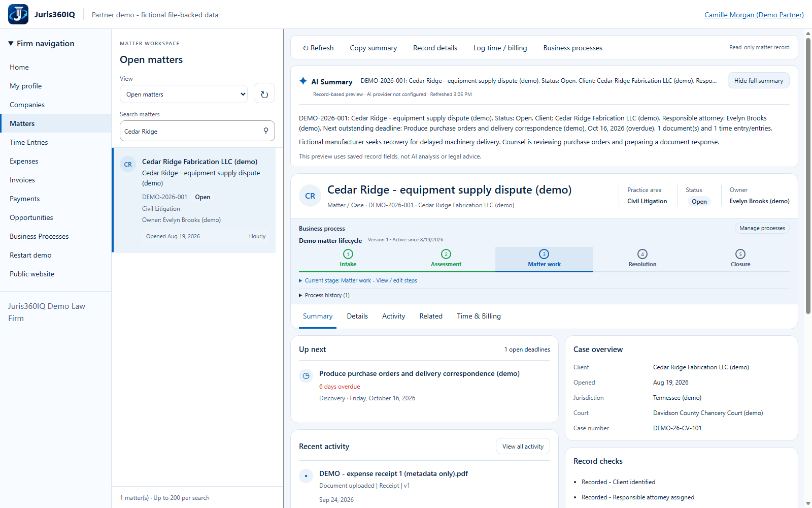Image resolution: width=812 pixels, height=508 pixels.
Task: Open Record details
Action: click(x=435, y=48)
